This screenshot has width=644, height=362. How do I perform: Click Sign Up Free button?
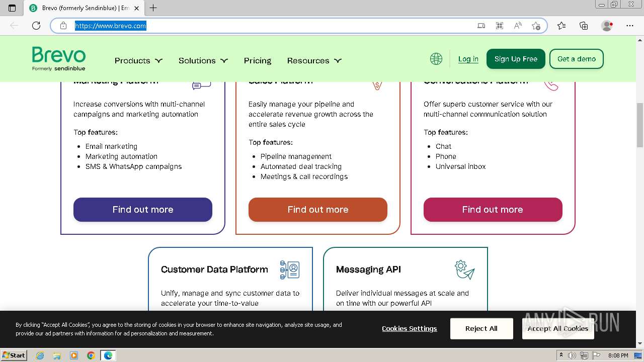coord(516,59)
